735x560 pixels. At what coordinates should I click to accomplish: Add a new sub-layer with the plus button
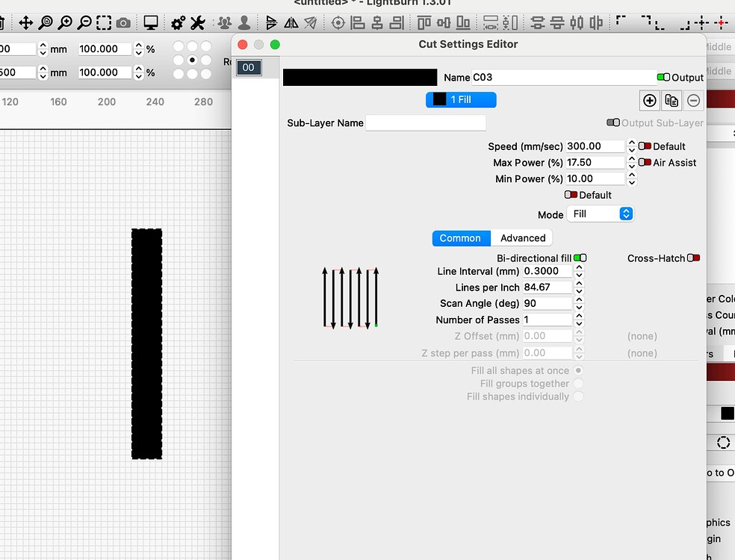(x=649, y=100)
